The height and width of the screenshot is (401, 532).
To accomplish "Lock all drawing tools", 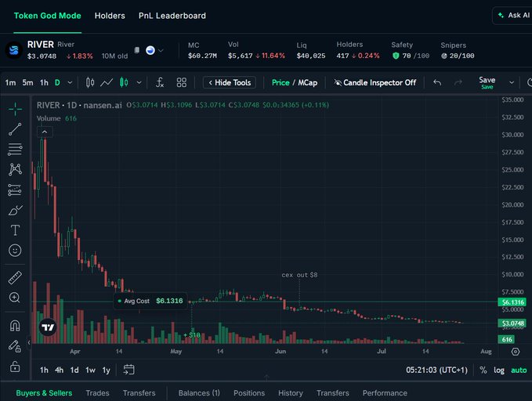I will [x=15, y=367].
